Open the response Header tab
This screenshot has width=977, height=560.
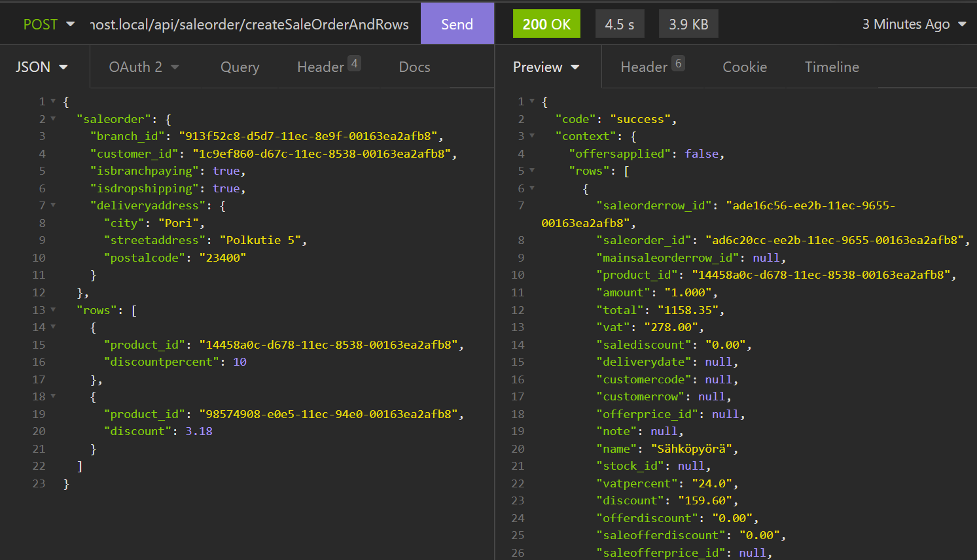pyautogui.click(x=652, y=67)
